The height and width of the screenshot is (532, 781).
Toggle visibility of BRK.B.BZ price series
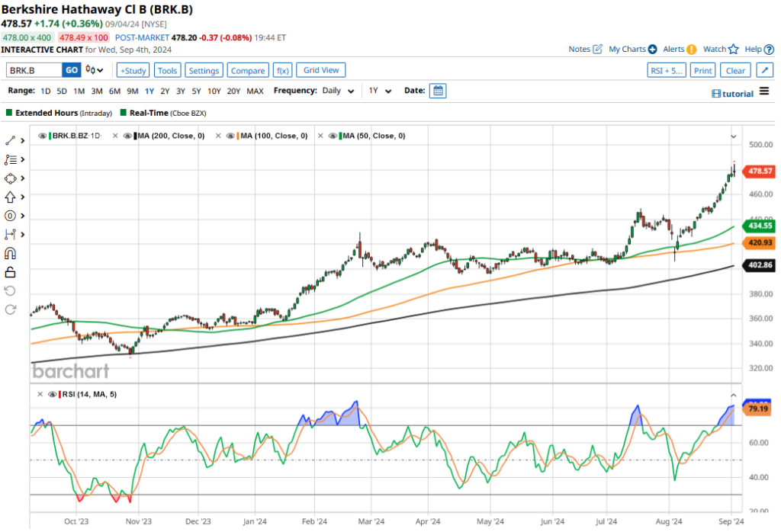[x=42, y=136]
